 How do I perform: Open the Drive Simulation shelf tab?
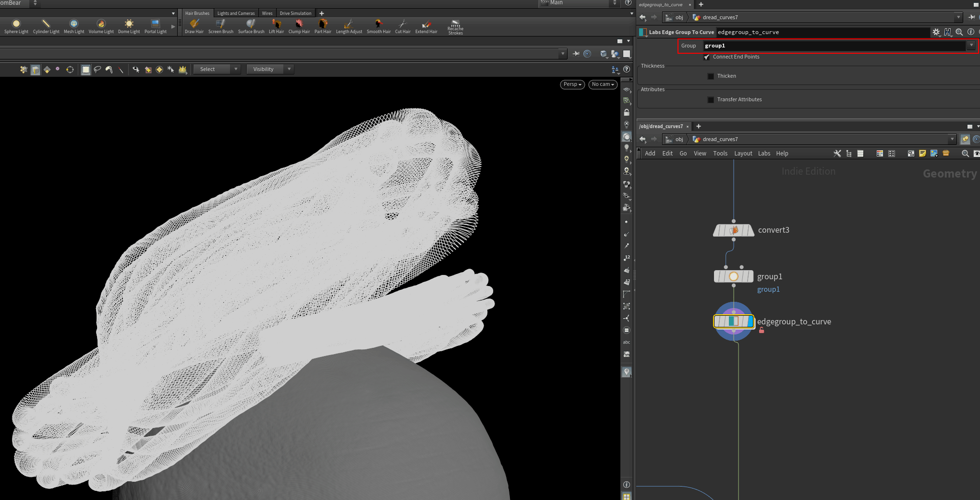[295, 13]
